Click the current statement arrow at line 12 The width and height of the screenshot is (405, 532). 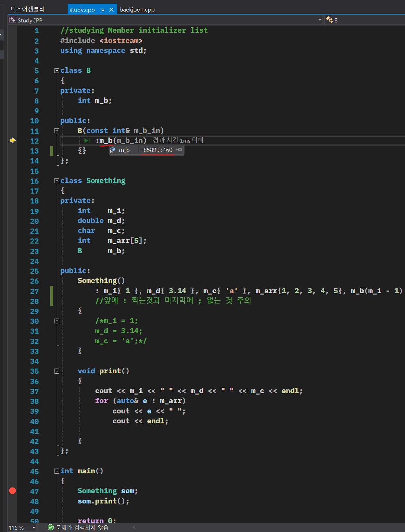12,140
